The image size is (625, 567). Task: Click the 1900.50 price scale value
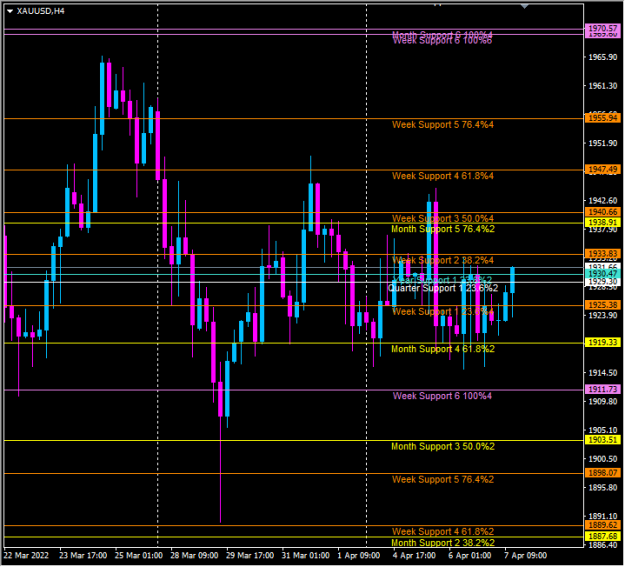tap(603, 459)
